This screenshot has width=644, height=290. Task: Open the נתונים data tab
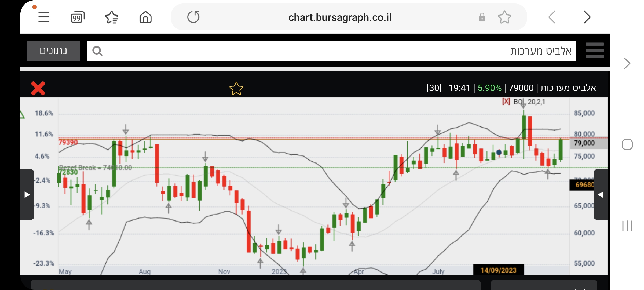53,51
